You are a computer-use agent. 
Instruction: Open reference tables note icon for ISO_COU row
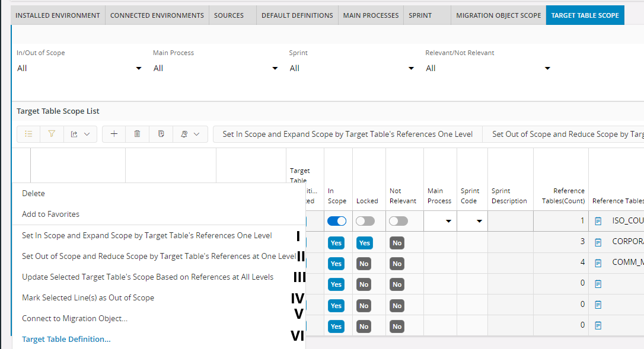click(x=598, y=221)
